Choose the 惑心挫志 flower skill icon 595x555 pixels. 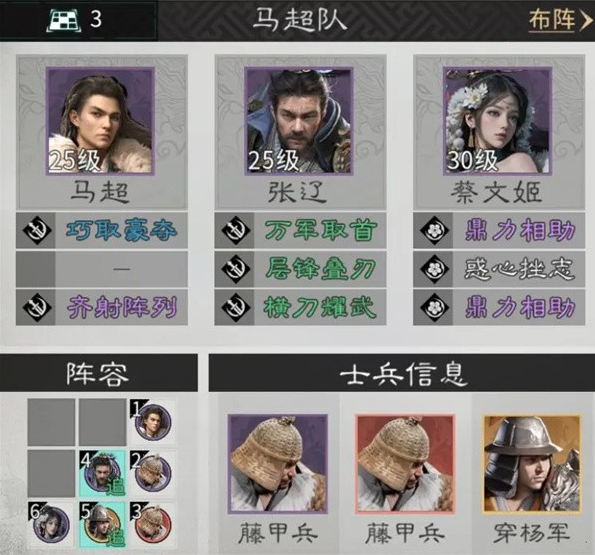[x=434, y=269]
